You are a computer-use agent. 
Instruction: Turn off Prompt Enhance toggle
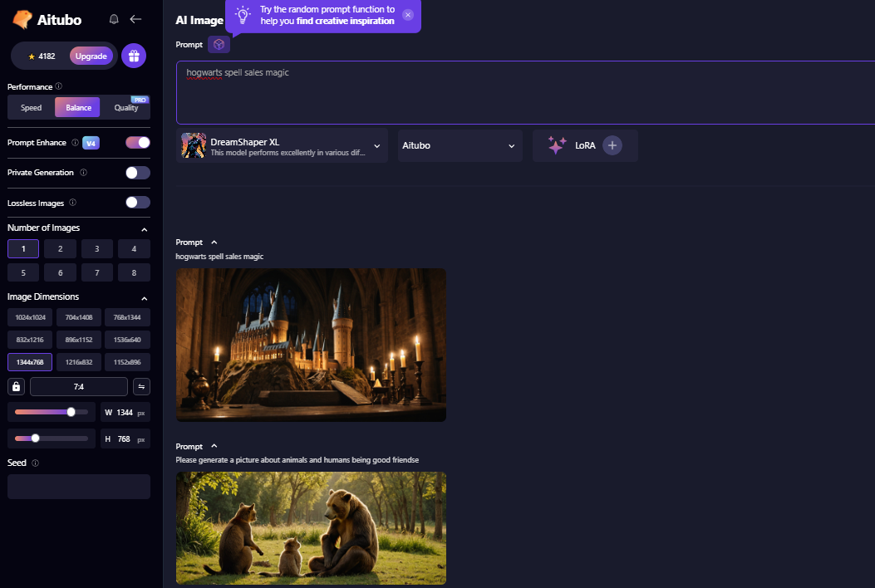(x=138, y=142)
